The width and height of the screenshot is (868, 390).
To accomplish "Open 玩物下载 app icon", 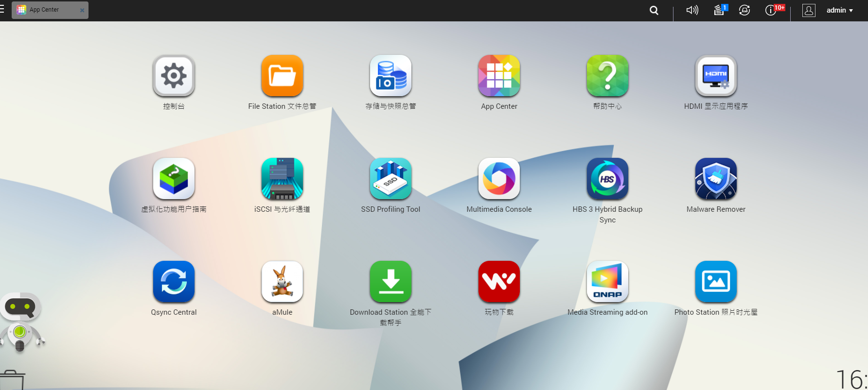I will point(499,282).
